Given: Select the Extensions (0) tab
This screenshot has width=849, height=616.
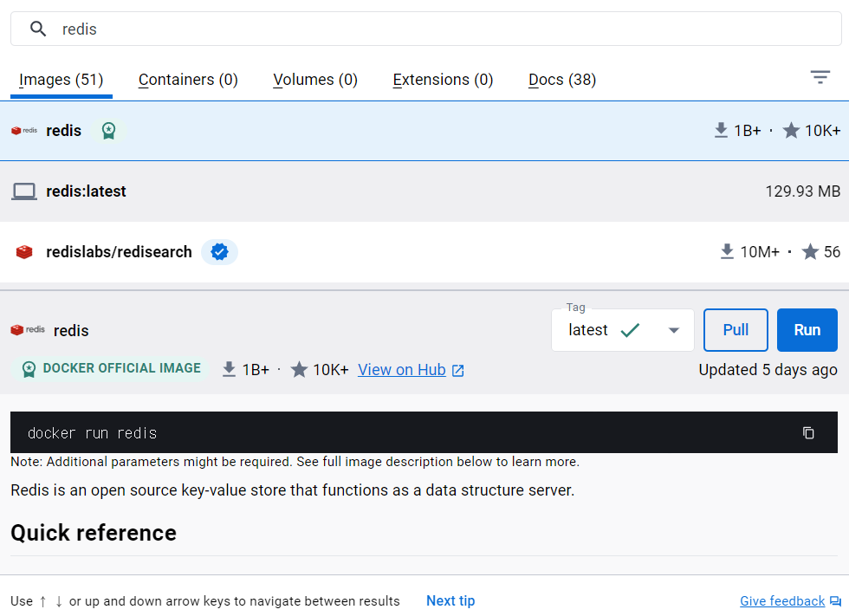Looking at the screenshot, I should click(x=443, y=80).
